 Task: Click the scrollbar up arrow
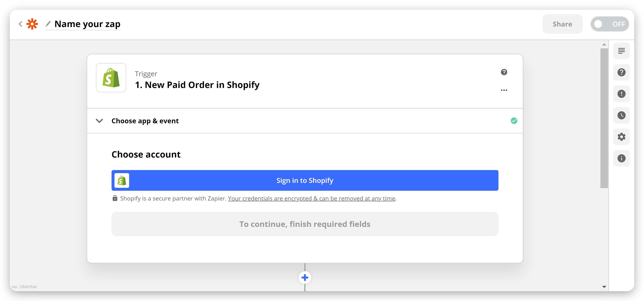[x=604, y=45]
